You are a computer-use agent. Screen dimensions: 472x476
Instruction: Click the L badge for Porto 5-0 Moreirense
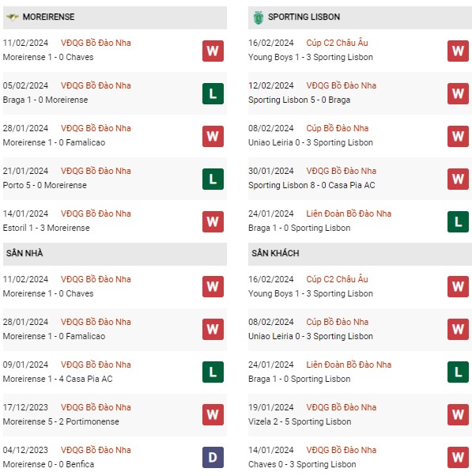click(213, 179)
